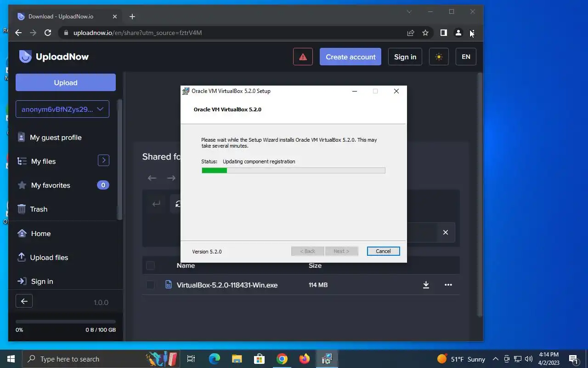The image size is (588, 368).
Task: Cancel the VirtualBox setup
Action: pyautogui.click(x=383, y=251)
